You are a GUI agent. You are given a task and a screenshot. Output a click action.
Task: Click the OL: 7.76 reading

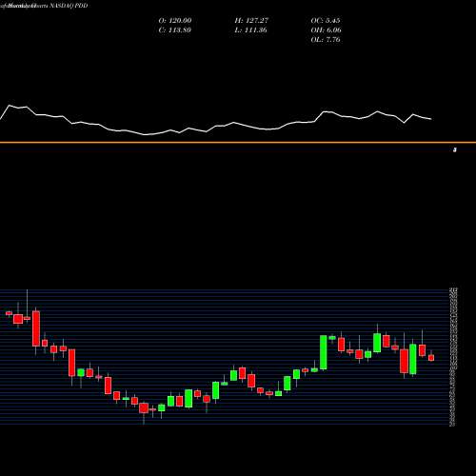pos(326,40)
